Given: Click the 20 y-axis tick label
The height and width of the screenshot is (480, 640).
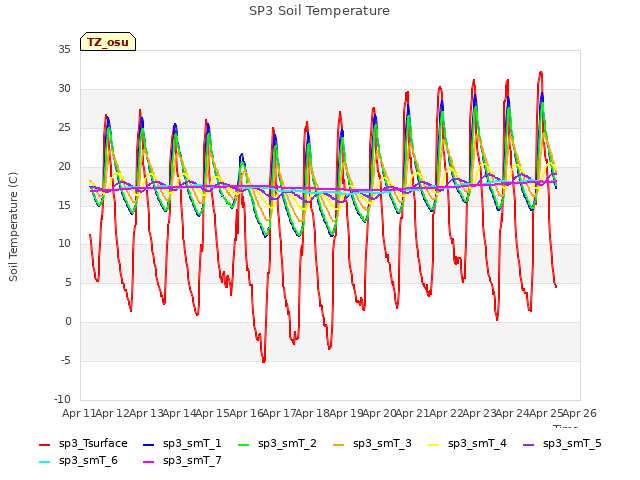Looking at the screenshot, I should pos(64,167).
